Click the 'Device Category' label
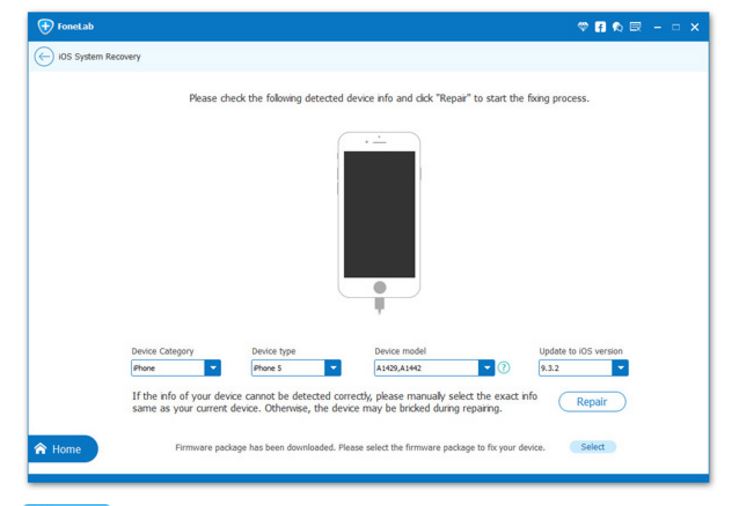This screenshot has width=741, height=506. (163, 351)
